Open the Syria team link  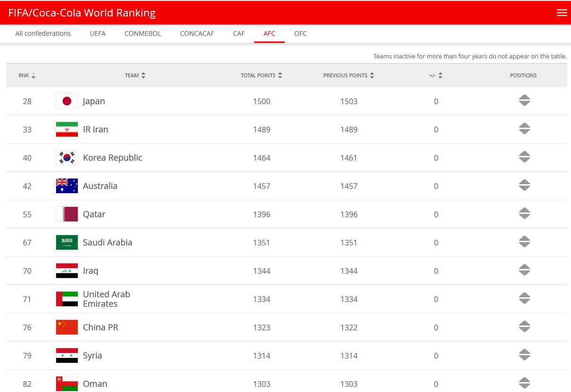[x=92, y=356]
